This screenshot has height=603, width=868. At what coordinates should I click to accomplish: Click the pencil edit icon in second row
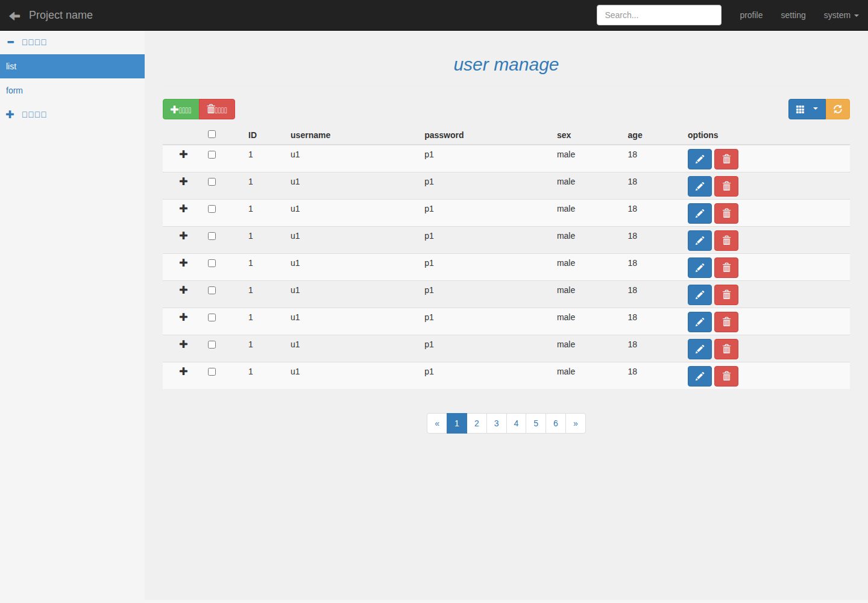pyautogui.click(x=699, y=186)
